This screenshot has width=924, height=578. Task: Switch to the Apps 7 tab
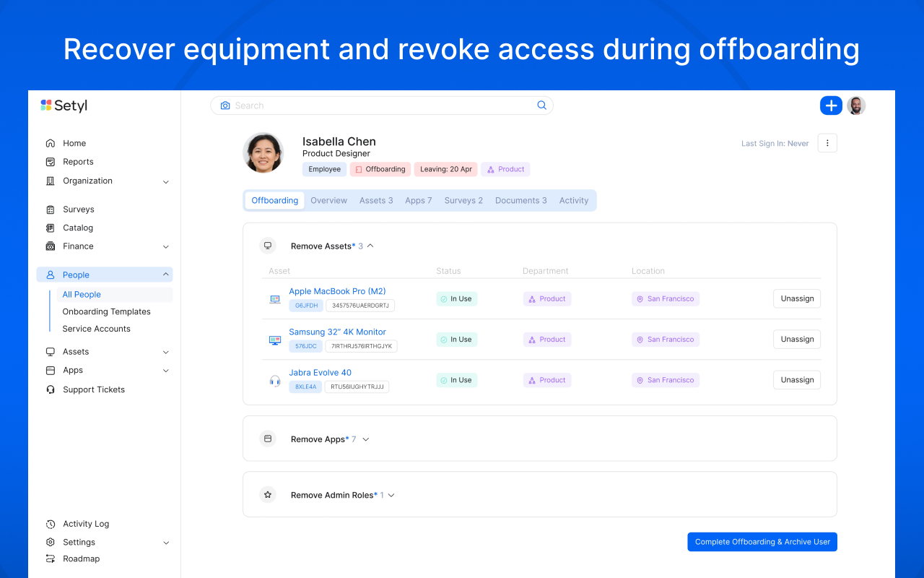[419, 200]
